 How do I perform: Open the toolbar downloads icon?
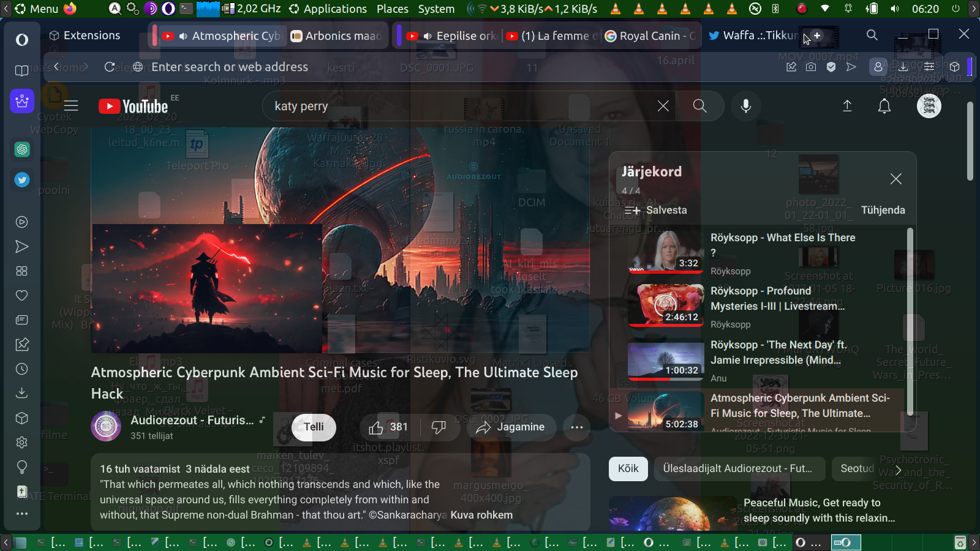click(903, 67)
